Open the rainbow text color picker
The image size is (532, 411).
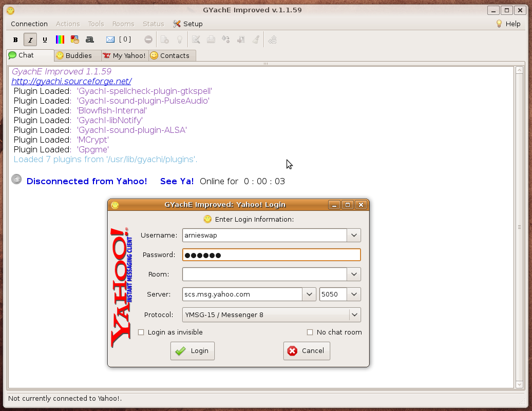pos(60,40)
